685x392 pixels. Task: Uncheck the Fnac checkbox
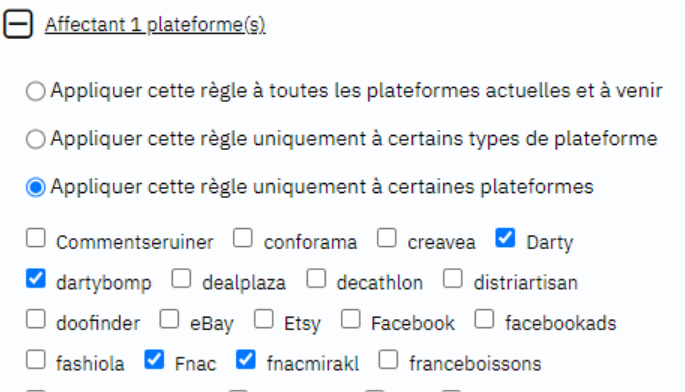[x=154, y=360]
